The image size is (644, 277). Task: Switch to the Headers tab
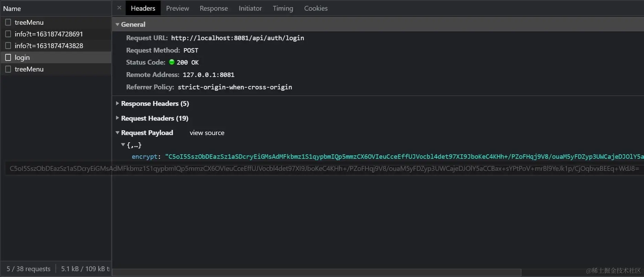pos(143,8)
